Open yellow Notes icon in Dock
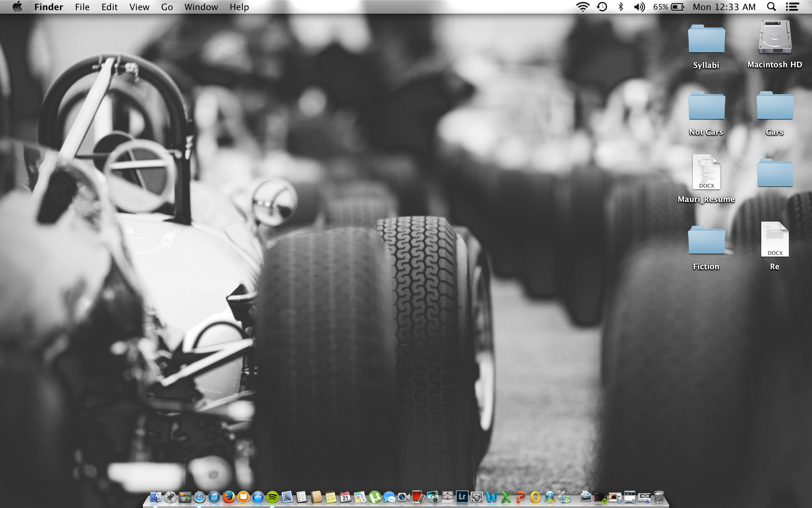The height and width of the screenshot is (508, 812). point(331,497)
